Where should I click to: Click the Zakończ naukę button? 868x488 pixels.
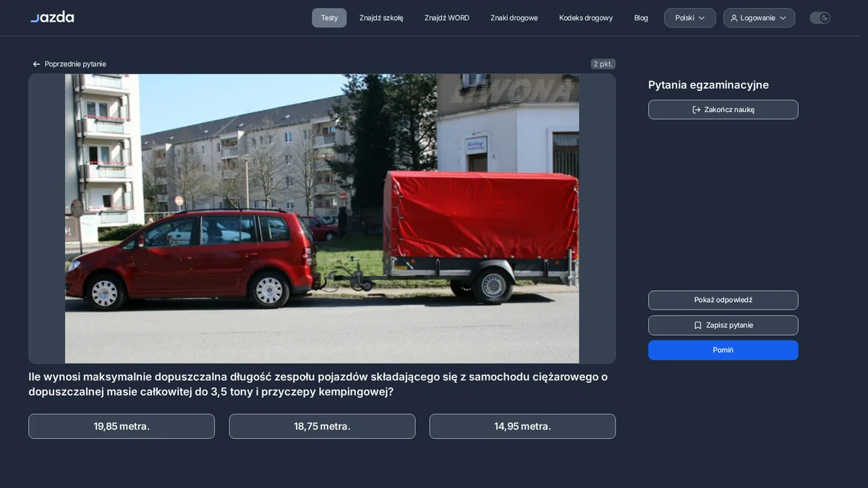click(723, 110)
